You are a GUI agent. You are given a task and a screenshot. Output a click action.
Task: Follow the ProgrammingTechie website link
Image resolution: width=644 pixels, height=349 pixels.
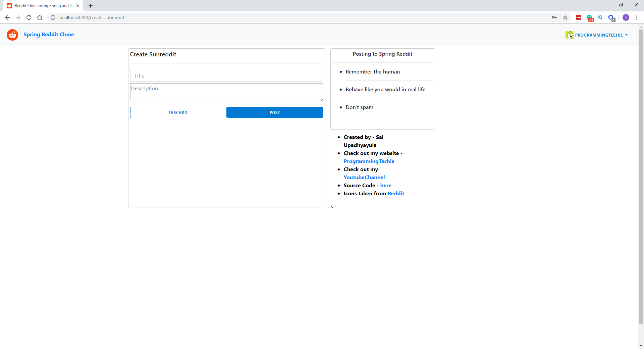coord(369,161)
